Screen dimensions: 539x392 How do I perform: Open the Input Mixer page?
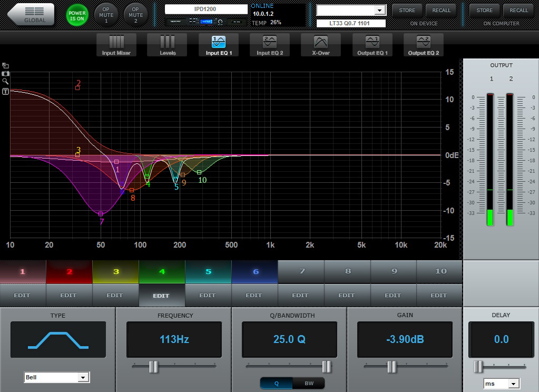pyautogui.click(x=116, y=45)
